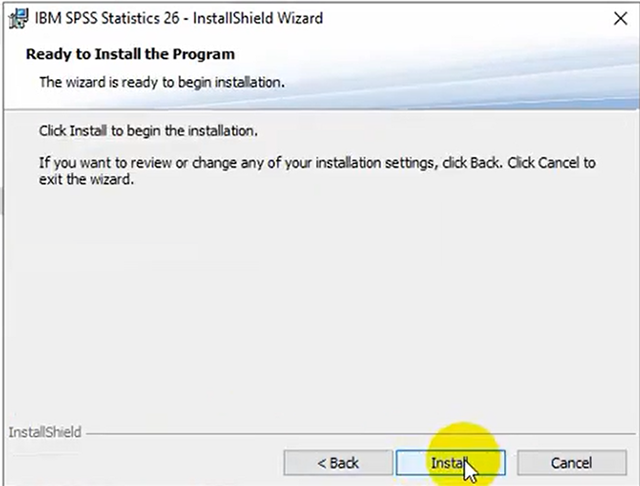Start installation with the Install button
Image resolution: width=640 pixels, height=486 pixels.
point(451,463)
